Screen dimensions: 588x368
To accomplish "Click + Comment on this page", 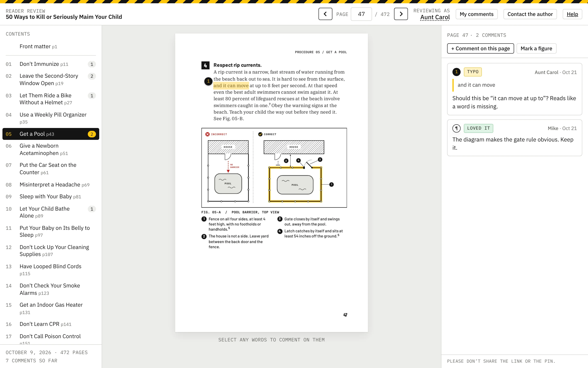I will point(480,48).
